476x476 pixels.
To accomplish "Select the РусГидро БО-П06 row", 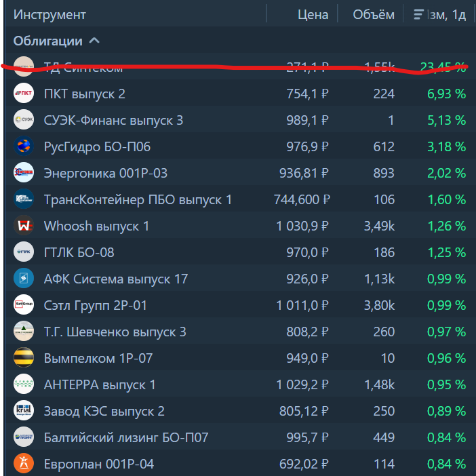I will tap(241, 146).
